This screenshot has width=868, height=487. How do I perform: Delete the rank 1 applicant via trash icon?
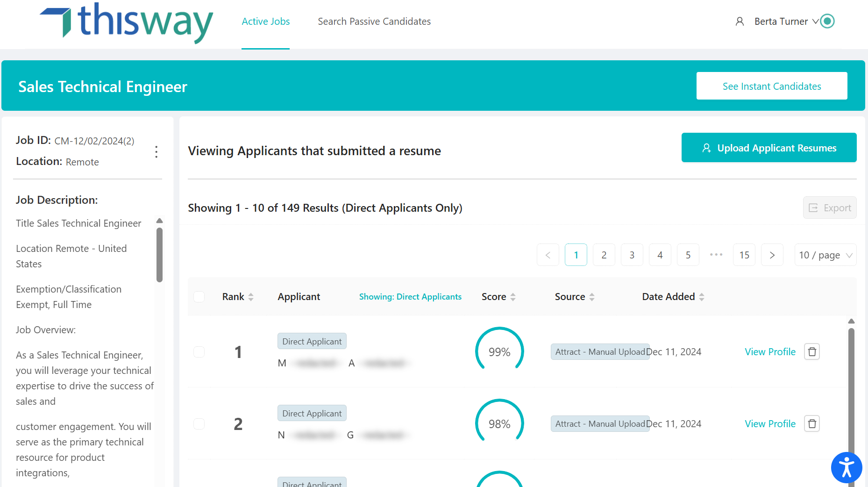click(812, 351)
